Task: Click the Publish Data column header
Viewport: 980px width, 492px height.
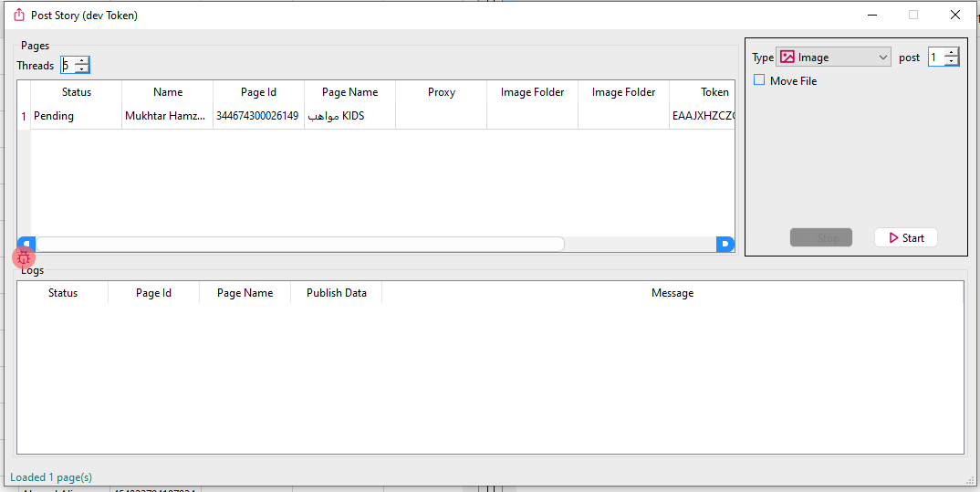Action: pos(337,293)
